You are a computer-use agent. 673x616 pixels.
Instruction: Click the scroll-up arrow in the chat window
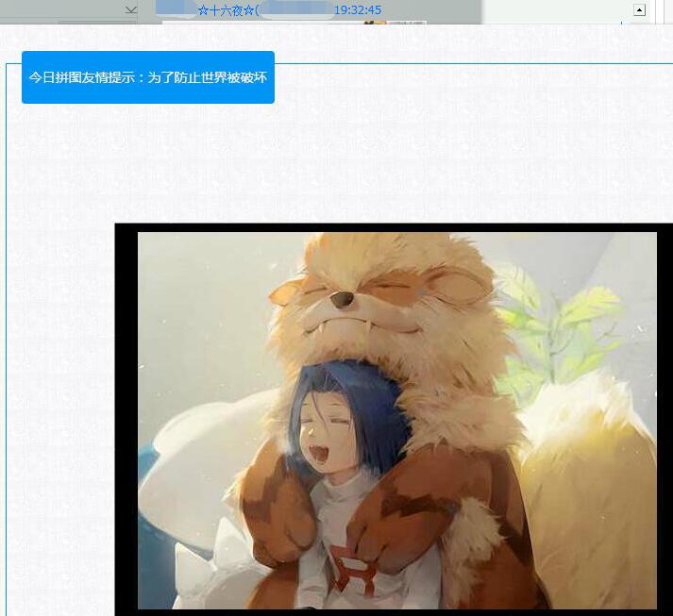(x=639, y=9)
